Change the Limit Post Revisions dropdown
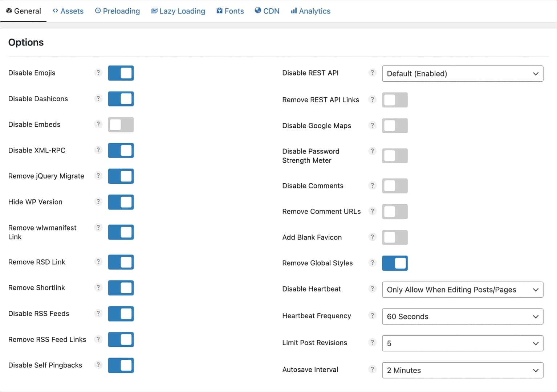The height and width of the screenshot is (392, 557). click(463, 343)
